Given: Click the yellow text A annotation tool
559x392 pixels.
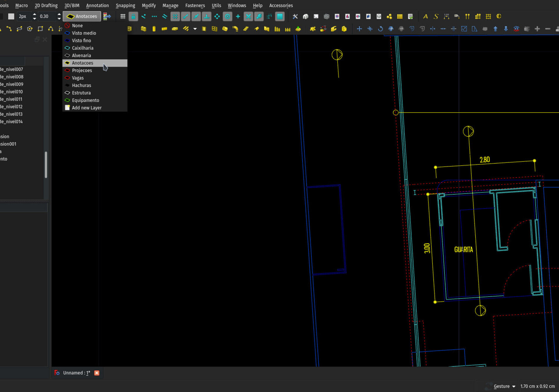Looking at the screenshot, I should (426, 17).
